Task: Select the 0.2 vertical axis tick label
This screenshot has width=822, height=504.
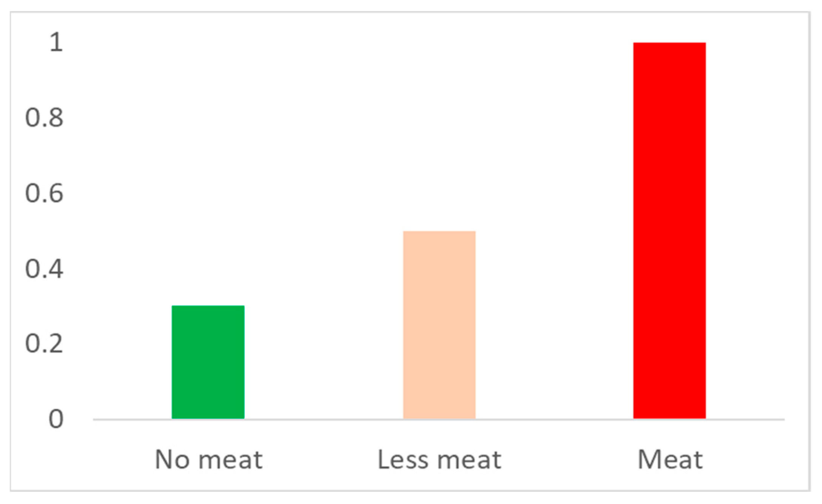Action: (x=44, y=344)
